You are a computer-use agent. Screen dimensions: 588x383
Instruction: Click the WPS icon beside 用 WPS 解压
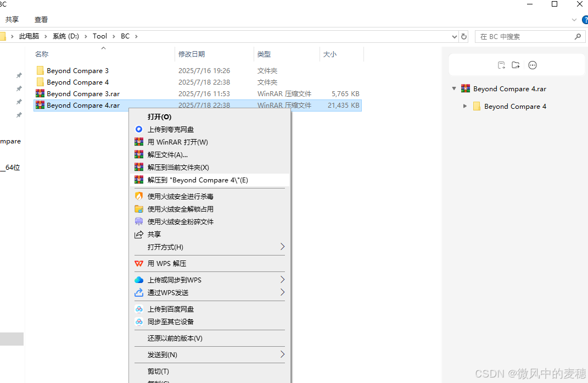138,263
